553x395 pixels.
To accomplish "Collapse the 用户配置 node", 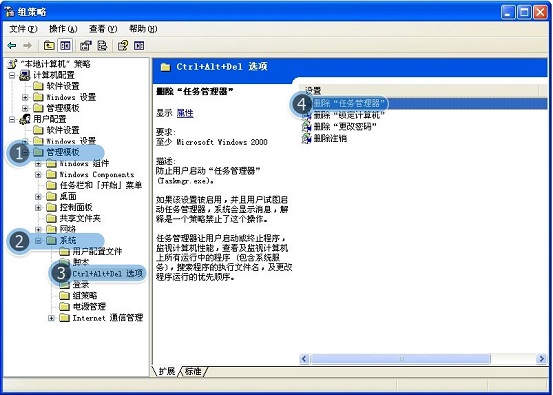I will [12, 119].
